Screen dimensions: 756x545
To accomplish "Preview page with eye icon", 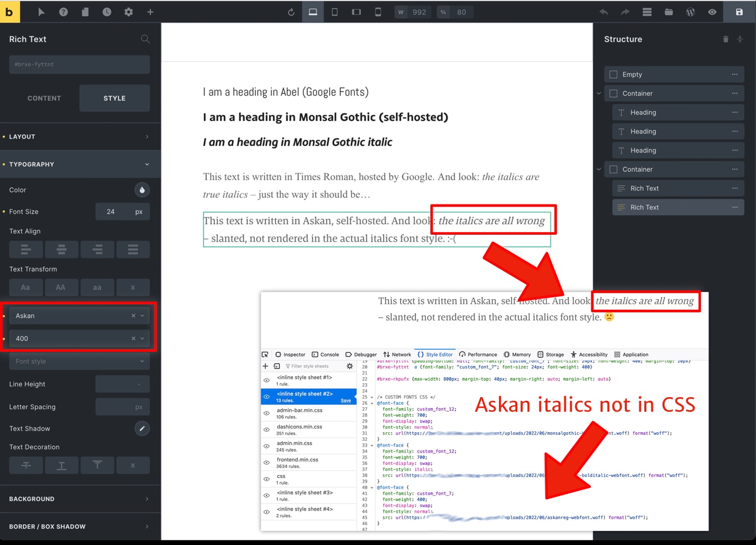I will pos(712,12).
